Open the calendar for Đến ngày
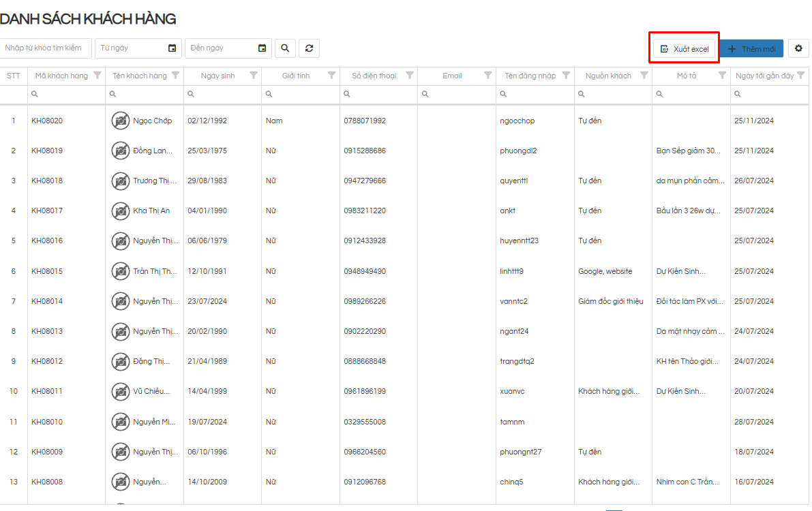Viewport: 812px width, 511px height. (x=262, y=48)
